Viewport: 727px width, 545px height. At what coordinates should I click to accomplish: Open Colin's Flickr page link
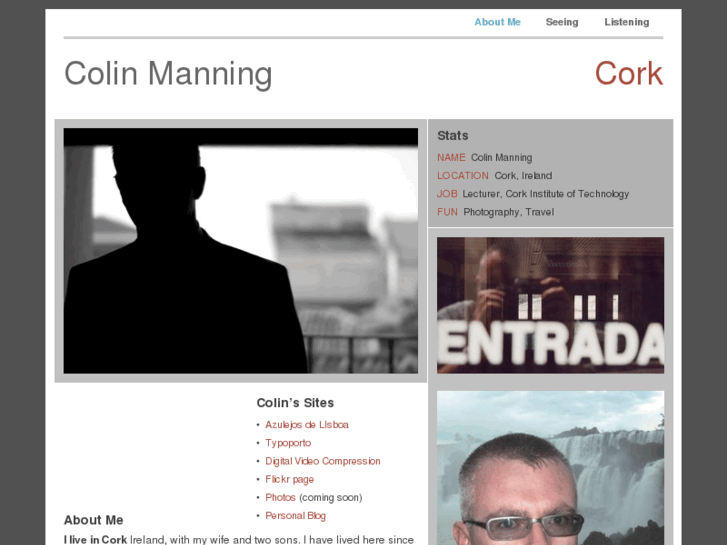[x=289, y=479]
